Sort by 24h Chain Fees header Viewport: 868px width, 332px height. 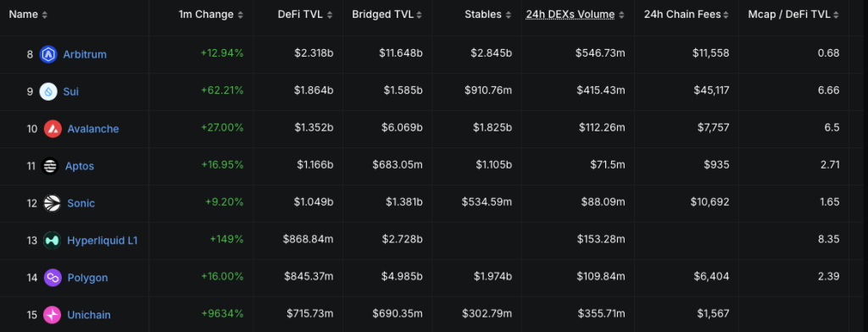click(x=687, y=15)
